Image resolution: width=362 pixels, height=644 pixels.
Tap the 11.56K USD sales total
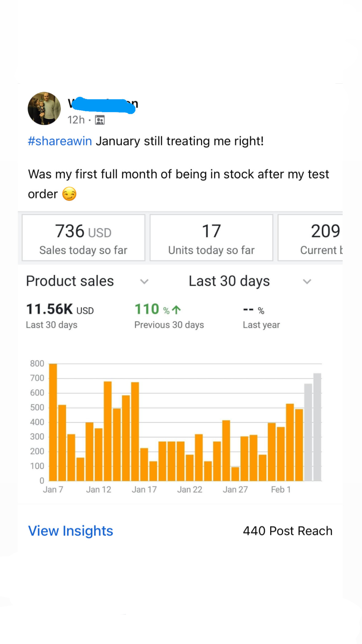tap(60, 309)
